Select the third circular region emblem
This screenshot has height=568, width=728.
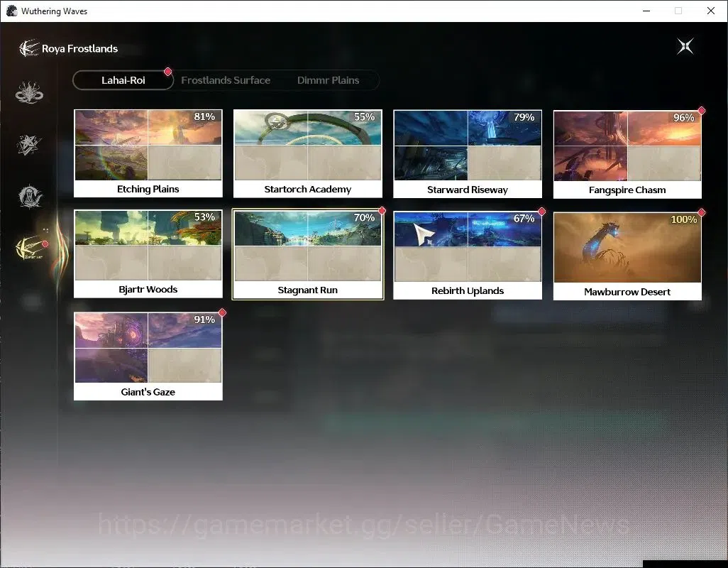click(x=30, y=196)
